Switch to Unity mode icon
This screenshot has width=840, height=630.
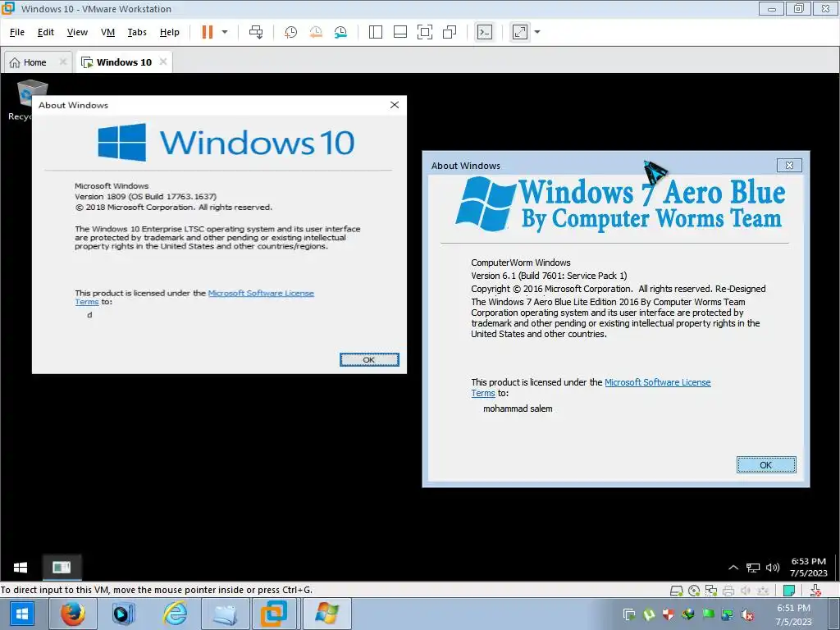450,32
